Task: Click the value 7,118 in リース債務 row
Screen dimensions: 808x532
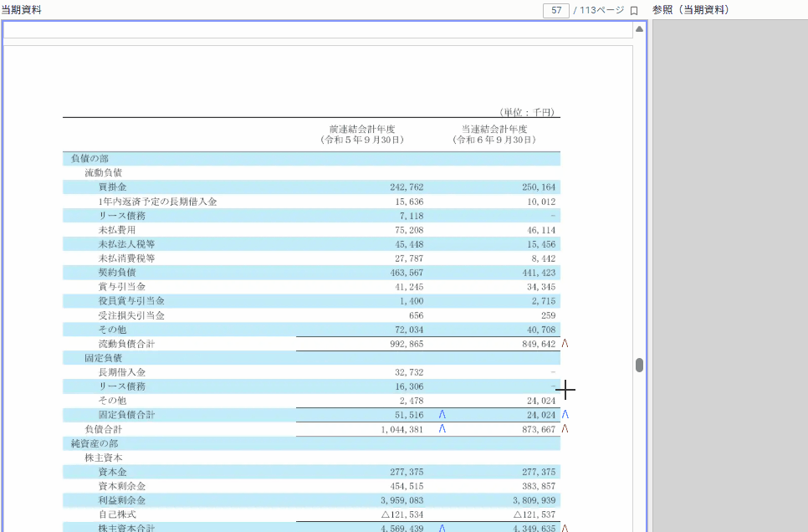Action: 412,216
